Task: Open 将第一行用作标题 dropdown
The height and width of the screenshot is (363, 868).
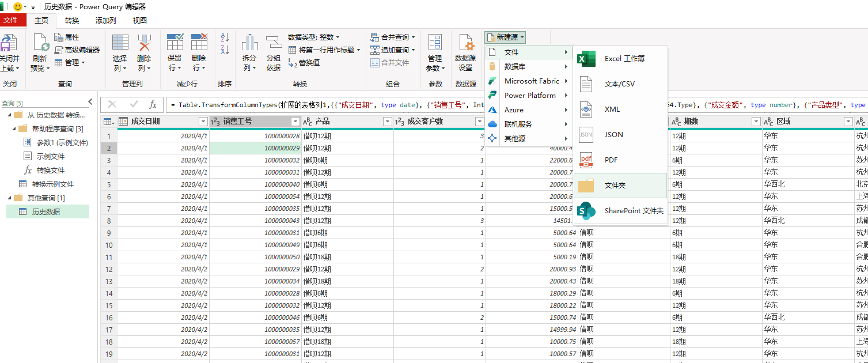Action: (324, 50)
